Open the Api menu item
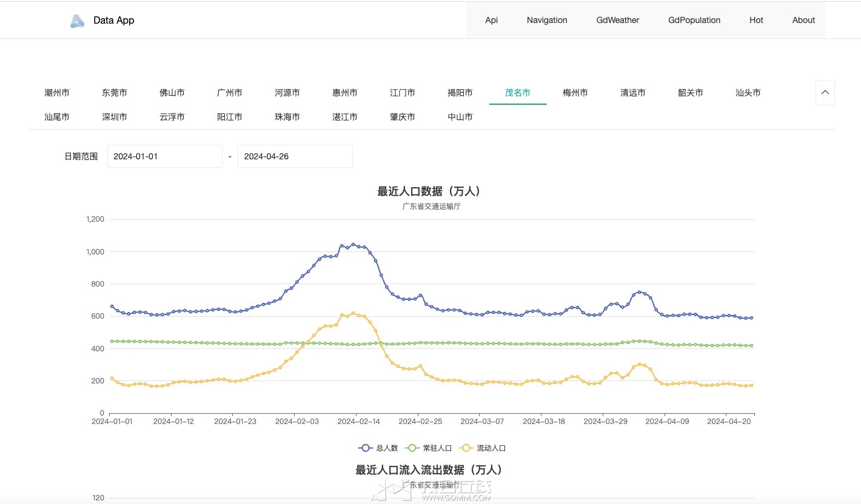 point(491,20)
